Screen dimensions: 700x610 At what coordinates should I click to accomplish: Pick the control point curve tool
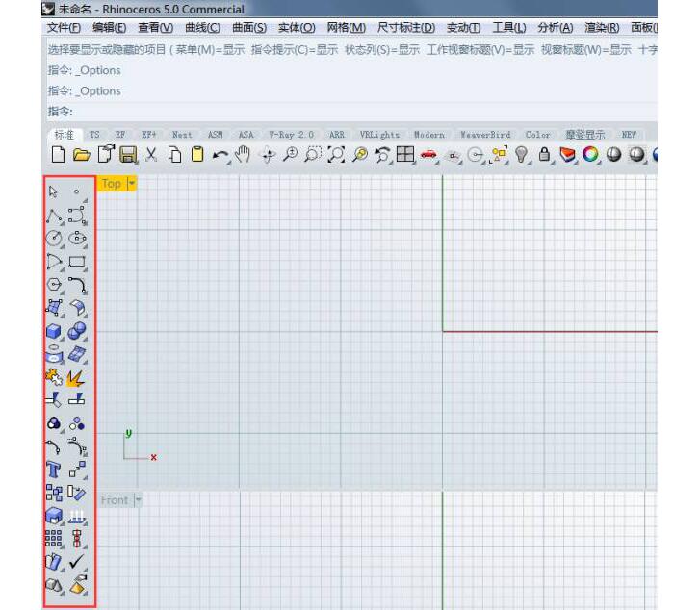(77, 216)
